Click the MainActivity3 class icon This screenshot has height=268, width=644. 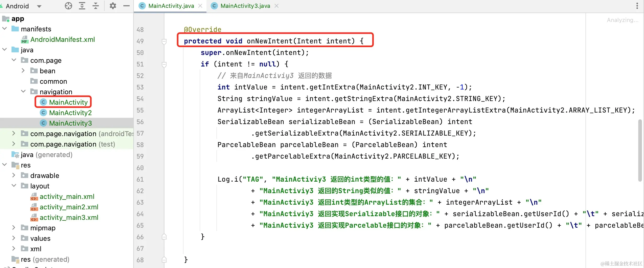click(x=43, y=123)
